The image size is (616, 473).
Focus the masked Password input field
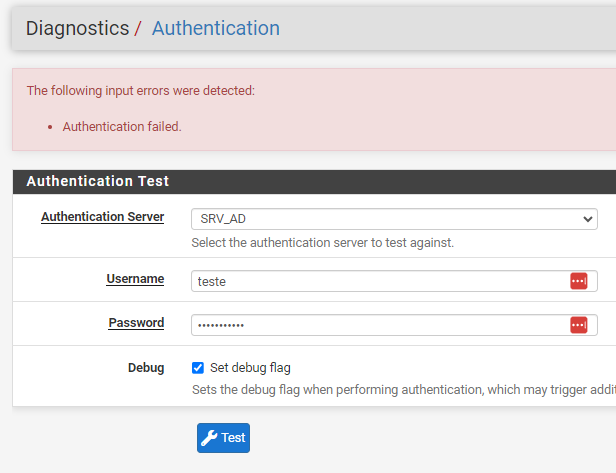click(378, 325)
